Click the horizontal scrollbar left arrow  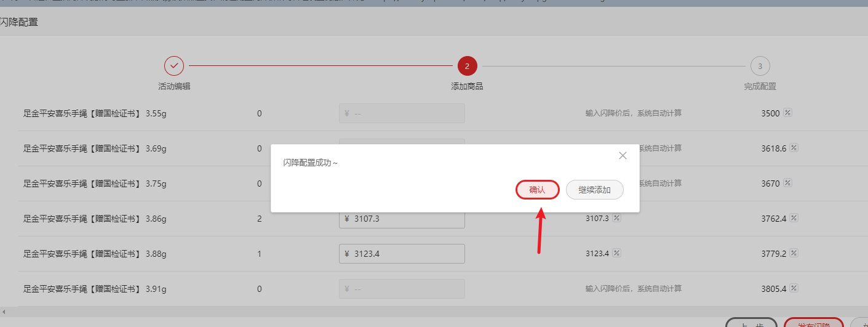(x=4, y=312)
